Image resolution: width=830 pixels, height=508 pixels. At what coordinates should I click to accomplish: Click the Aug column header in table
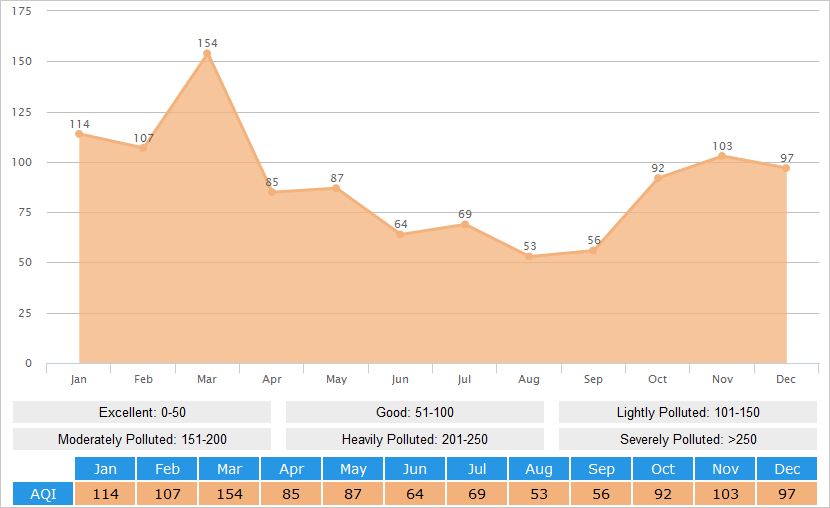click(539, 469)
